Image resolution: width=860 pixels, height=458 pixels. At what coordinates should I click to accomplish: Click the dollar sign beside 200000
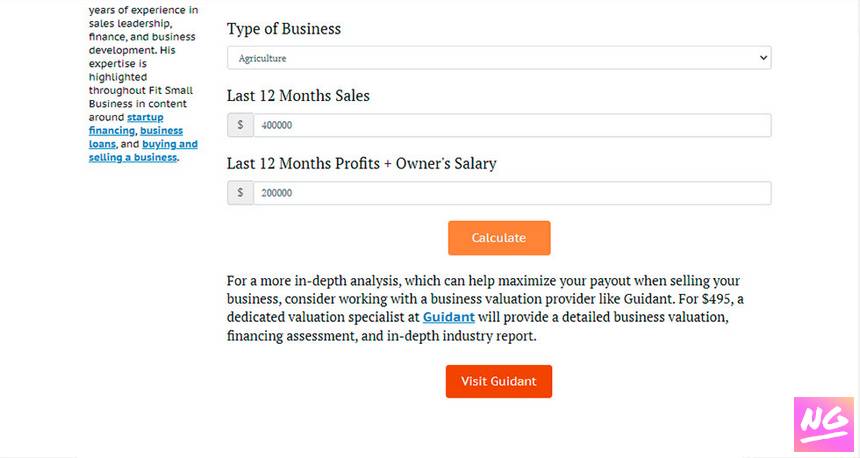240,193
